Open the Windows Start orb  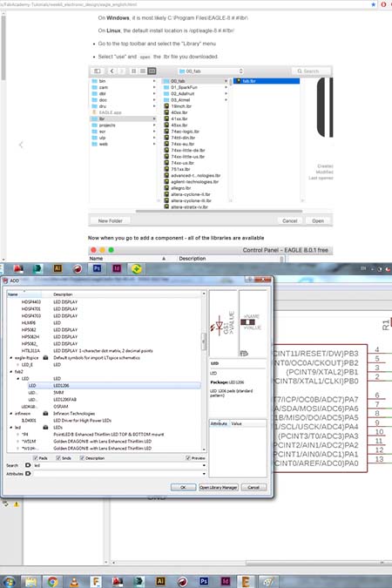(9, 582)
